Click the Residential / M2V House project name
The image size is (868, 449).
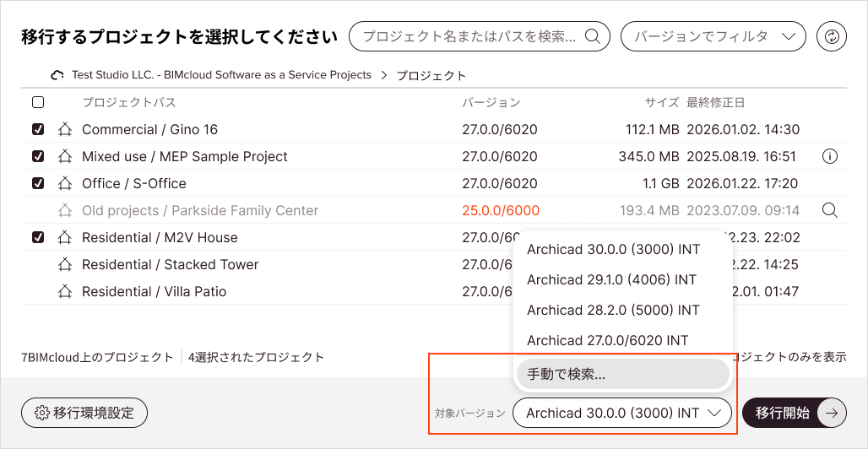[x=160, y=237]
